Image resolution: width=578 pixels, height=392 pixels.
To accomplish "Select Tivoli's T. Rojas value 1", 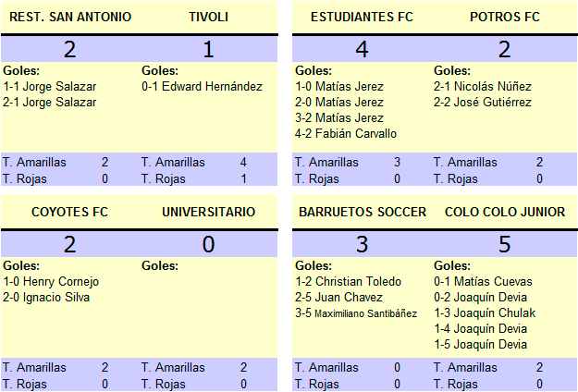I will pyautogui.click(x=243, y=179).
